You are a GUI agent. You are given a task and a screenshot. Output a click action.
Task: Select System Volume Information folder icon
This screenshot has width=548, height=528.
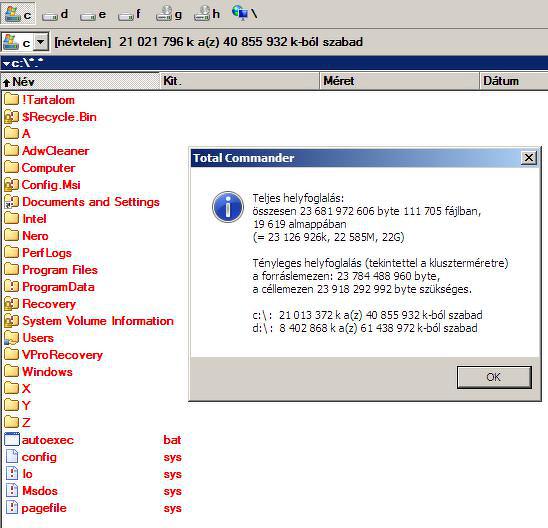11,321
